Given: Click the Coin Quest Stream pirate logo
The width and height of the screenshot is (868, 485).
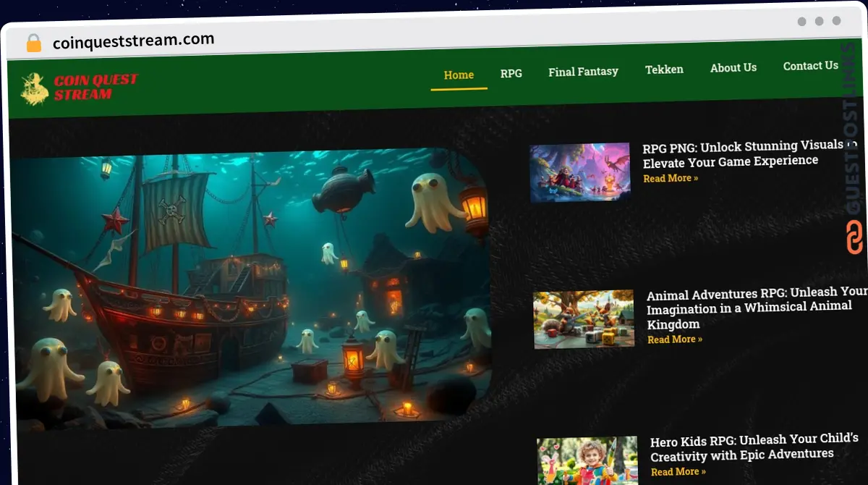Looking at the screenshot, I should coord(34,88).
